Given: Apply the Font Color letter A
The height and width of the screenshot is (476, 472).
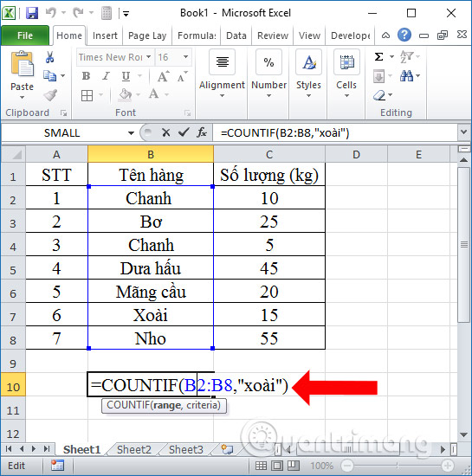Looking at the screenshot, I should [x=154, y=94].
